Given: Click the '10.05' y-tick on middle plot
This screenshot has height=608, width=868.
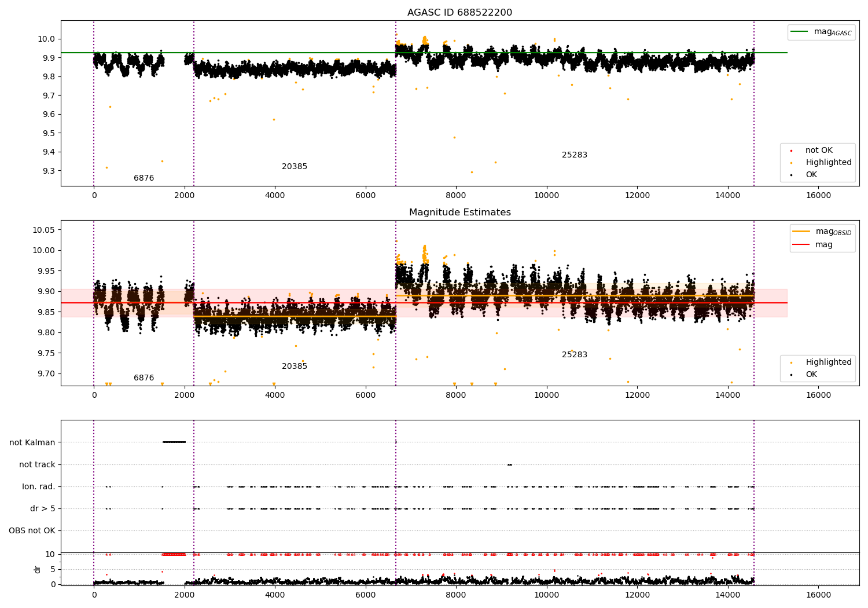Looking at the screenshot, I should point(44,230).
